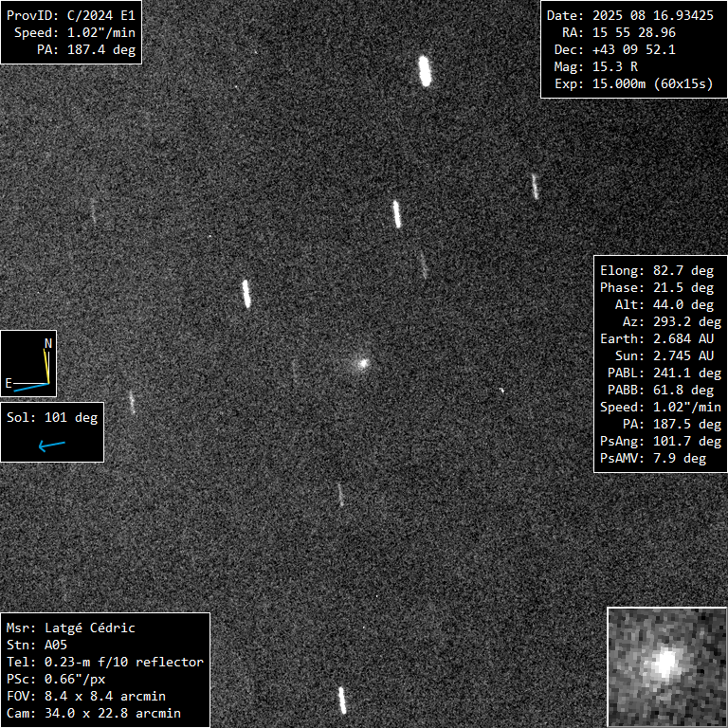Click the 'Mag: 15.3 R' text

596,67
